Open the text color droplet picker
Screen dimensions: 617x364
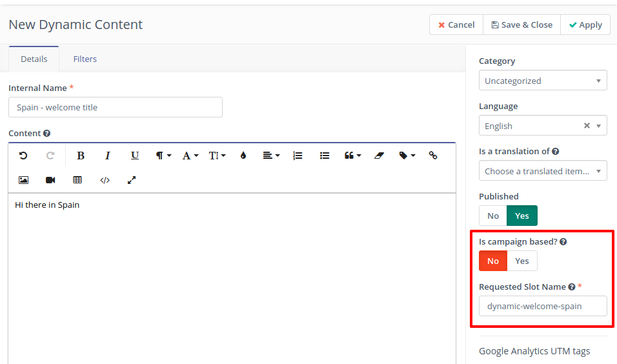[x=243, y=156]
